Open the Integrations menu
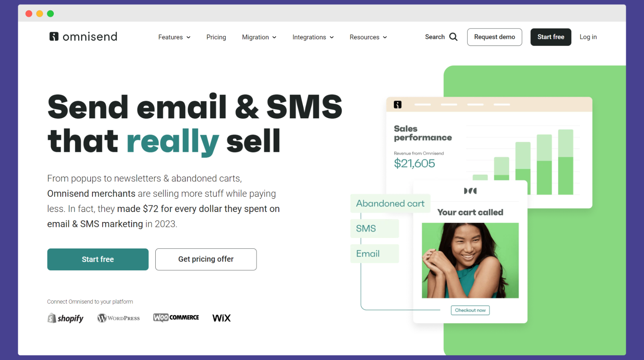 (313, 37)
